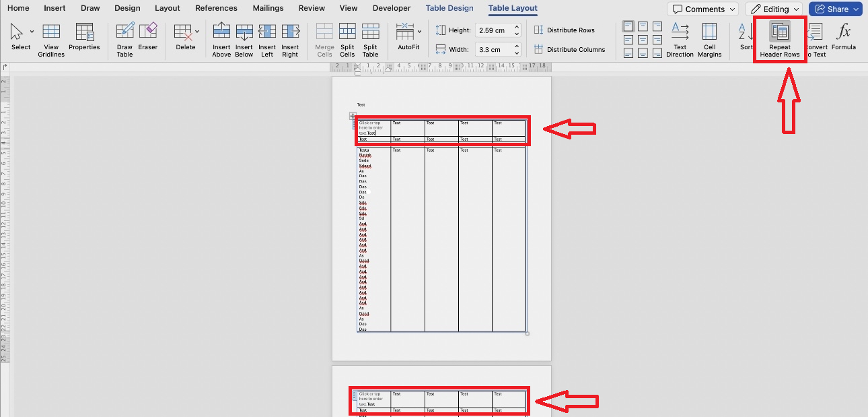Screen dimensions: 868x417
Task: Click Convert to Text
Action: [816, 40]
